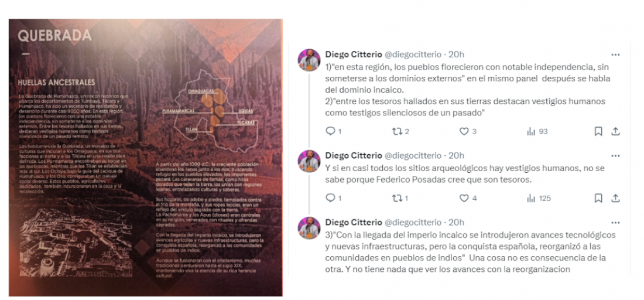Retweet the first tweet with 2 retweets
Viewport: 644px width, 300px height.
click(400, 131)
